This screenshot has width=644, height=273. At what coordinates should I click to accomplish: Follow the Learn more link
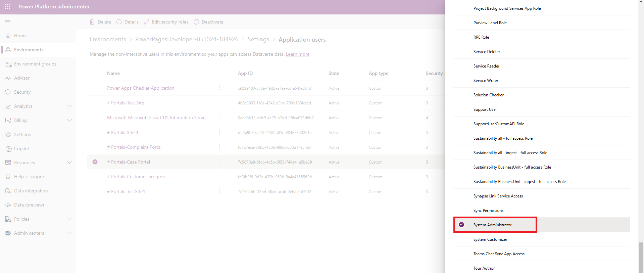click(298, 54)
